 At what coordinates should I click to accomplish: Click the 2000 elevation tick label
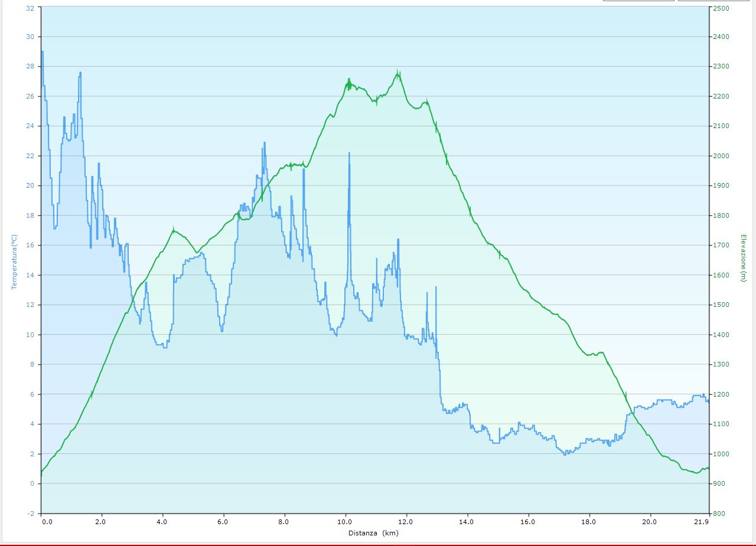coord(721,156)
